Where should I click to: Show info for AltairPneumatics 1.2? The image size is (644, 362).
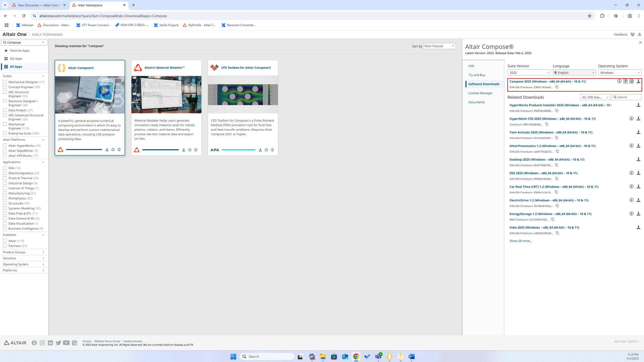631,146
